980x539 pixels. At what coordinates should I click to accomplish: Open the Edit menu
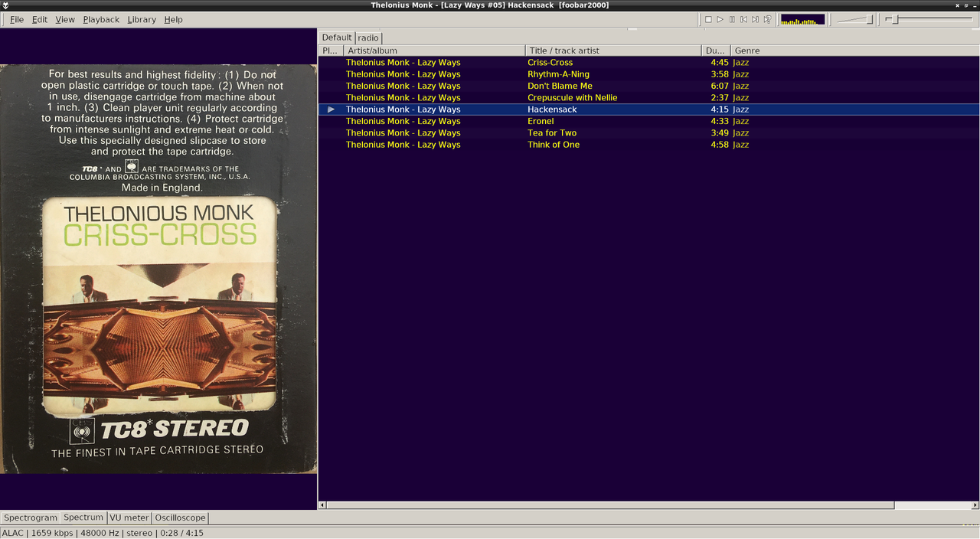tap(40, 19)
